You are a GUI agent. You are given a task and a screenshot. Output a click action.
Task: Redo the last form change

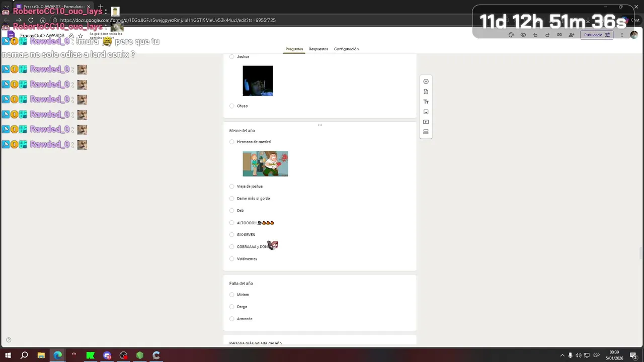click(547, 35)
